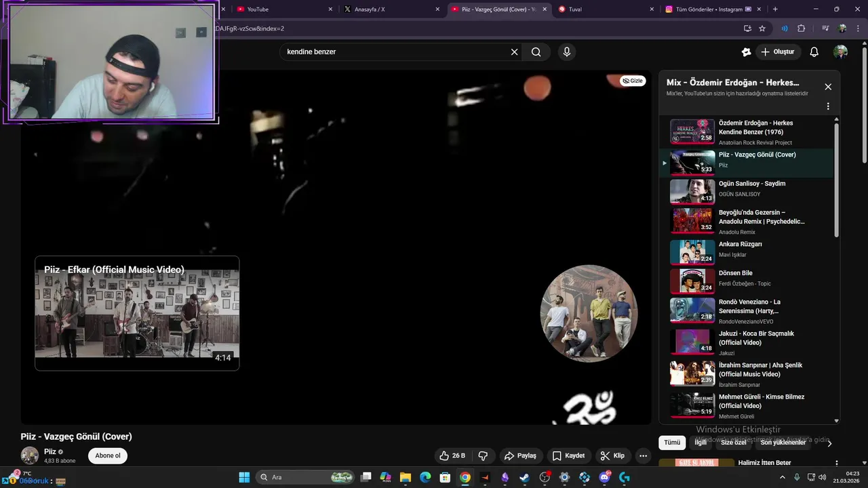Click the Oluştur create button
Image resolution: width=868 pixels, height=488 pixels.
pos(777,52)
